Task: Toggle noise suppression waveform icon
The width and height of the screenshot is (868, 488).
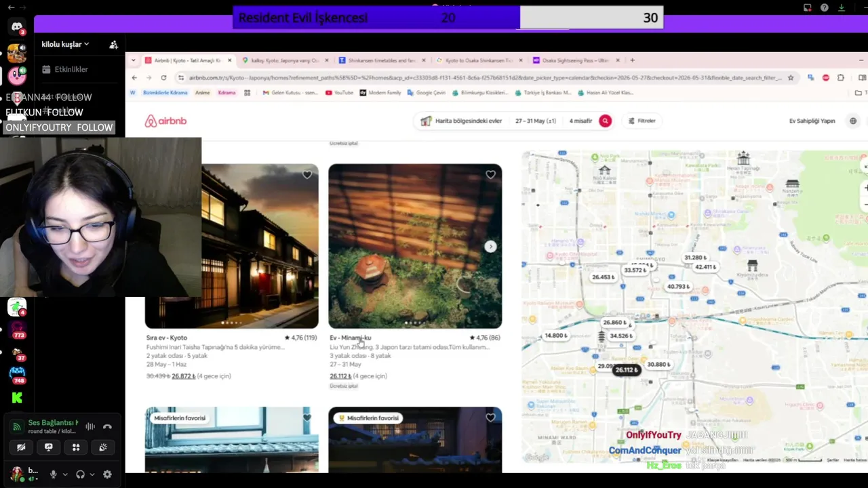Action: 90,426
